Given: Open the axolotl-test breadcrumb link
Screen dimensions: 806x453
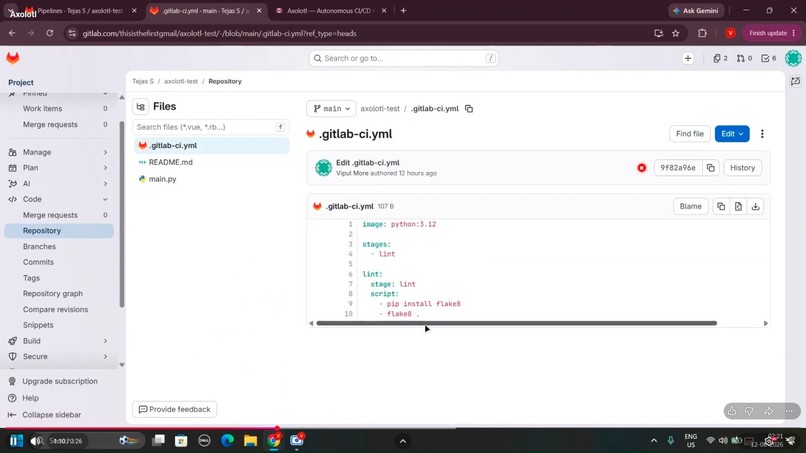Looking at the screenshot, I should pyautogui.click(x=181, y=81).
